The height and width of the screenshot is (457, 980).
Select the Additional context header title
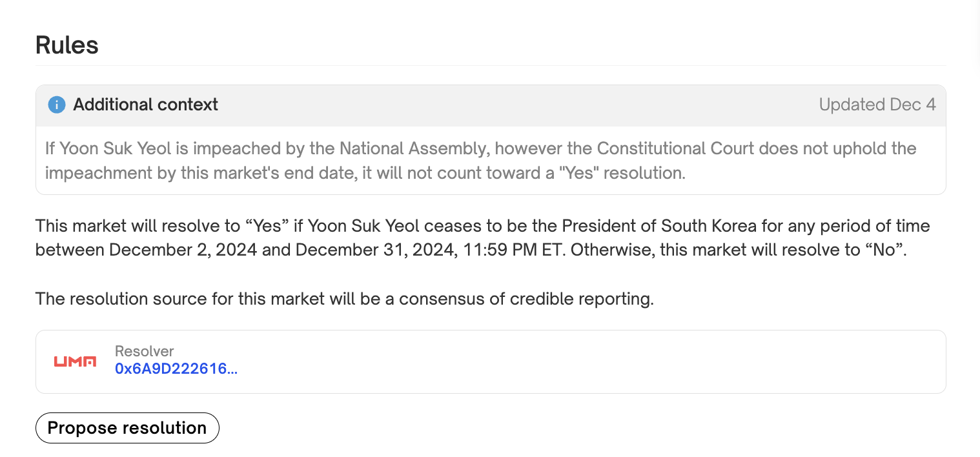(x=146, y=105)
